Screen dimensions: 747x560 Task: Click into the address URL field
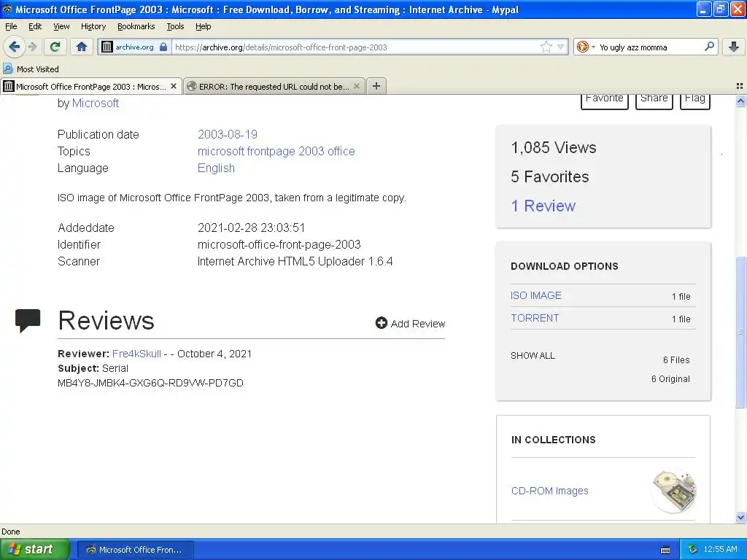355,47
